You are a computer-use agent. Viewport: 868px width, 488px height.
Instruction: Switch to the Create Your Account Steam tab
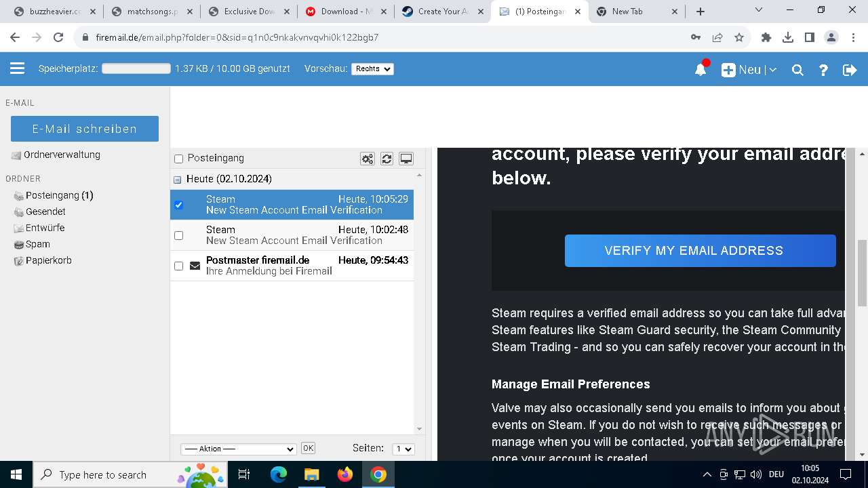coord(442,12)
